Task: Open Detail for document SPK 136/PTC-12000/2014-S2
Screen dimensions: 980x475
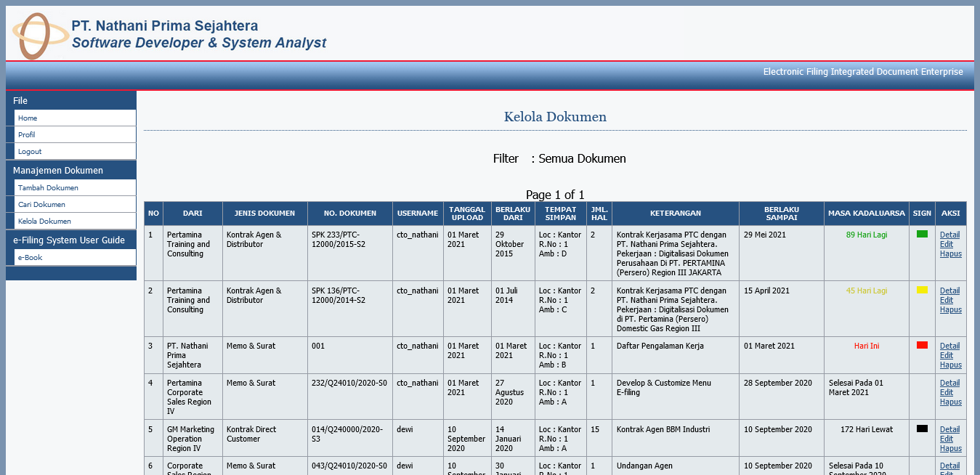Action: [x=949, y=291]
